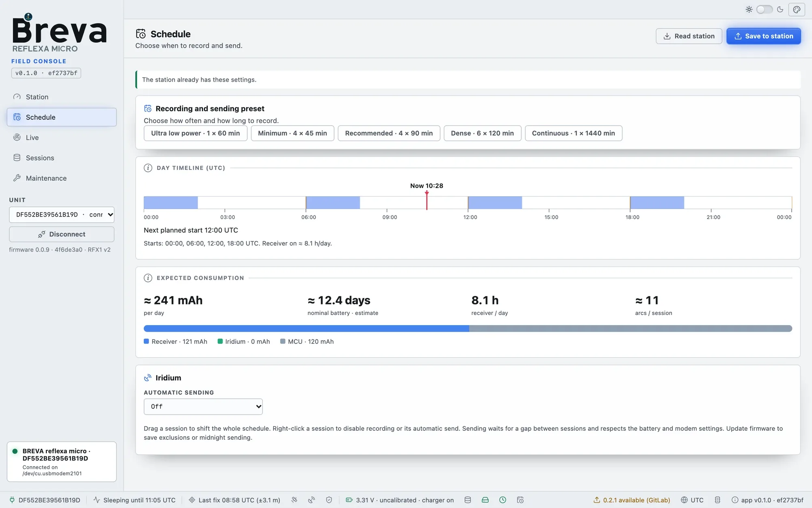Open 0.2.1 available (GitLab) update link
This screenshot has width=812, height=508.
tap(632, 500)
